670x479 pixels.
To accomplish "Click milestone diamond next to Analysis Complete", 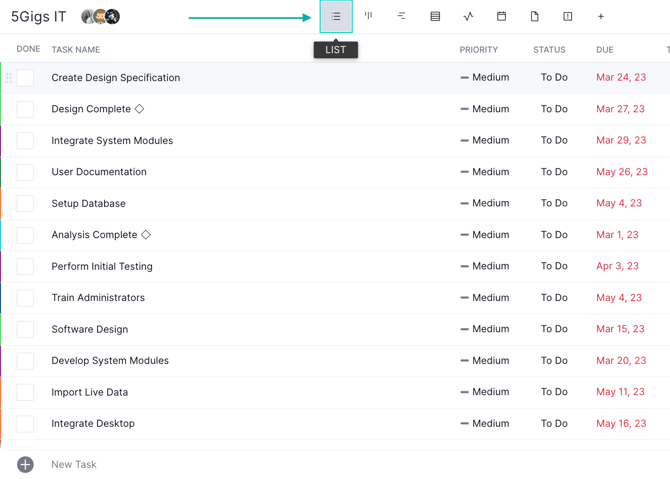I will [146, 235].
